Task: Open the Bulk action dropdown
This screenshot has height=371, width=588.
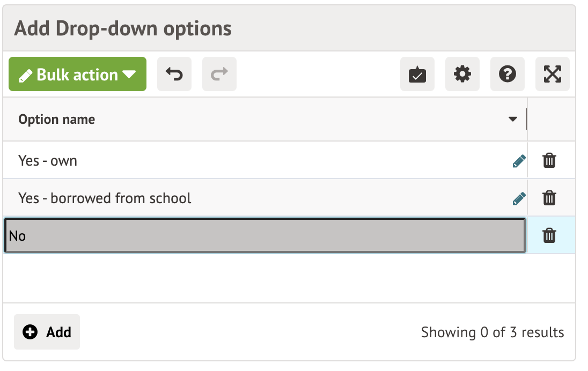Action: point(77,75)
